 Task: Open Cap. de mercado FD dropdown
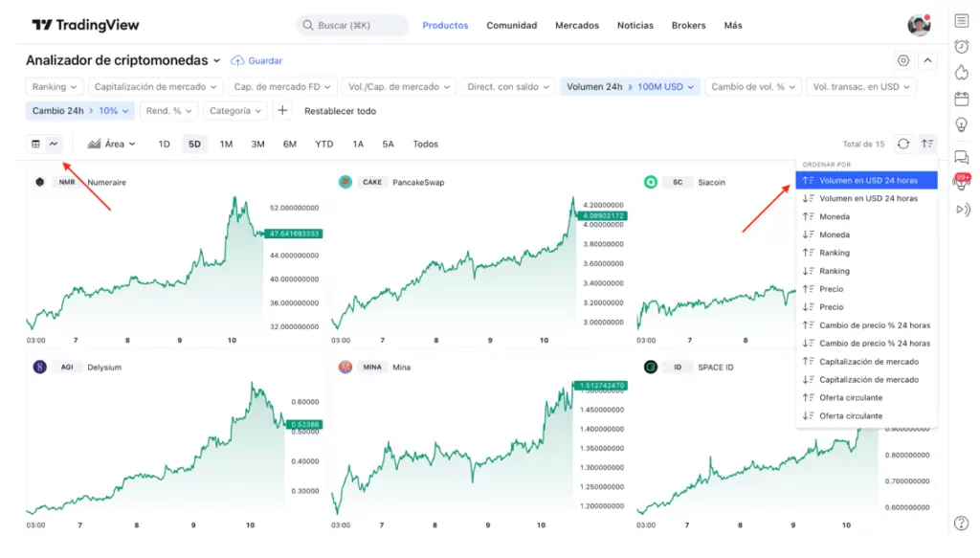[x=282, y=87]
